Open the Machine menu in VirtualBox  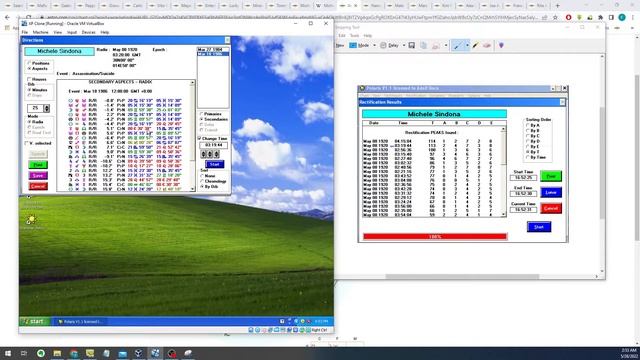pos(40,32)
